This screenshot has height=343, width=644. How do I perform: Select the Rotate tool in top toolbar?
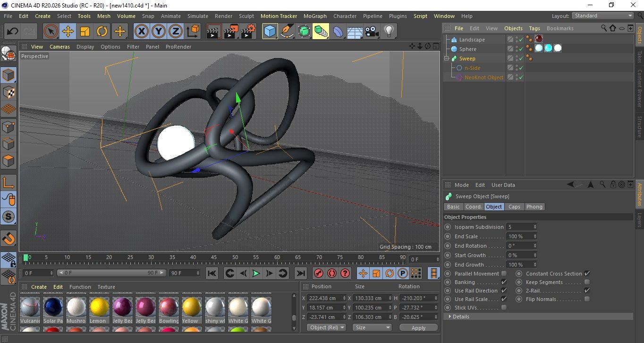(102, 32)
